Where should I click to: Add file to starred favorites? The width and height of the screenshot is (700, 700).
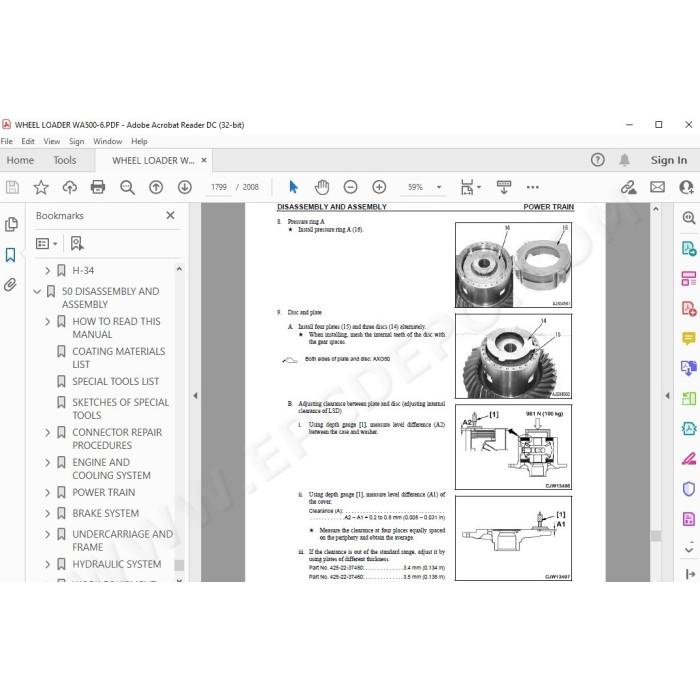tap(41, 187)
